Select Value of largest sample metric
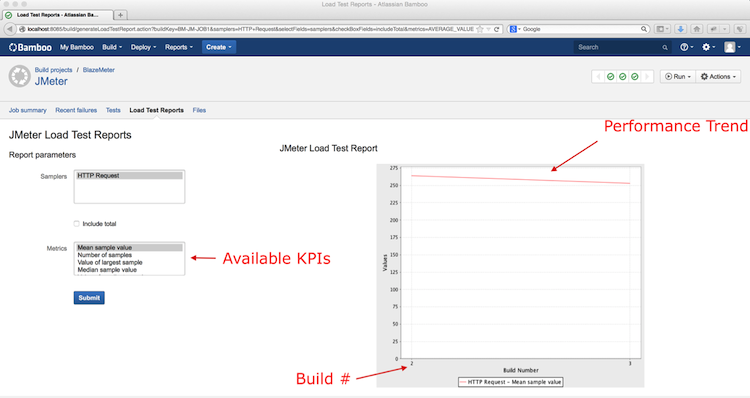The height and width of the screenshot is (398, 750). tap(129, 262)
